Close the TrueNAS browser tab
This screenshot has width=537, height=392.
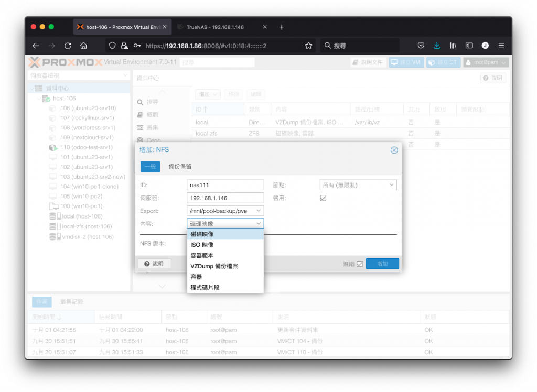[x=265, y=27]
